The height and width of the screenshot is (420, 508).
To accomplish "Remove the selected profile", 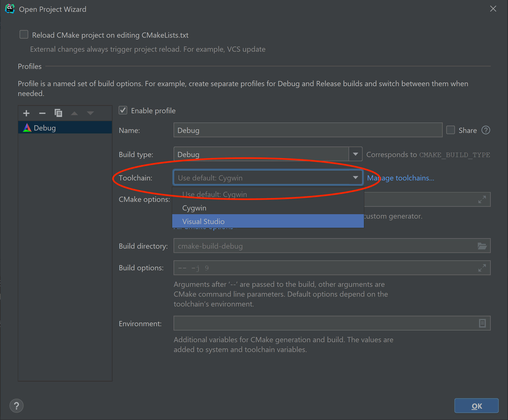I will pyautogui.click(x=42, y=113).
